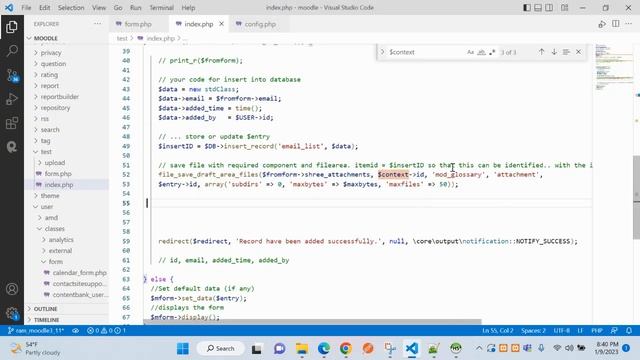Viewport: 640px width, 360px height.
Task: Toggle panel layout icon
Action: click(x=538, y=8)
